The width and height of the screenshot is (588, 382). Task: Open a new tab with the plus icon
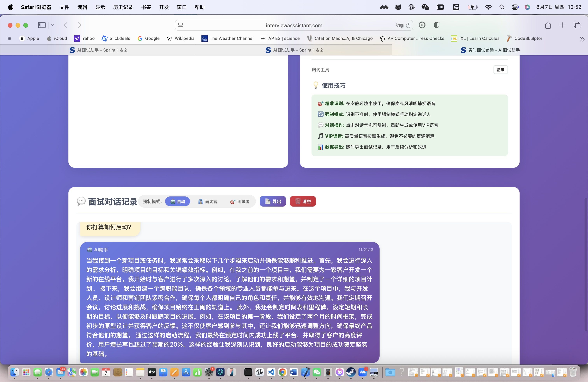[562, 25]
